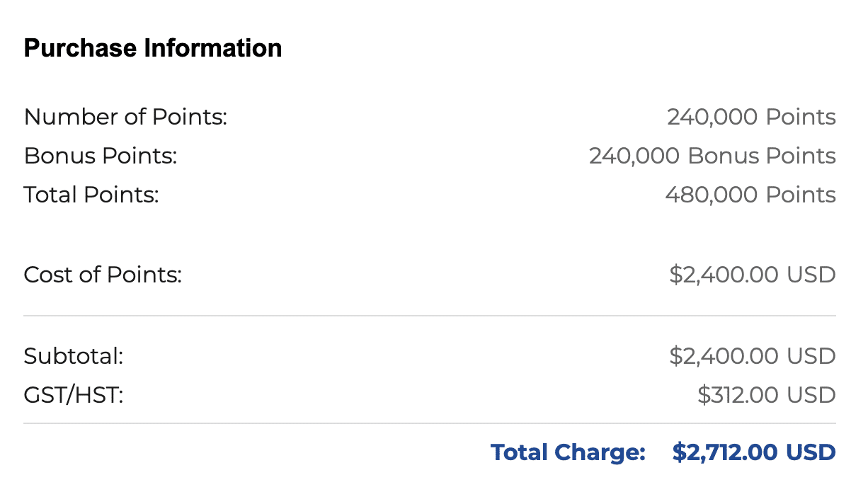This screenshot has height=504, width=868.
Task: Click the 240,000 Points value
Action: coord(750,117)
